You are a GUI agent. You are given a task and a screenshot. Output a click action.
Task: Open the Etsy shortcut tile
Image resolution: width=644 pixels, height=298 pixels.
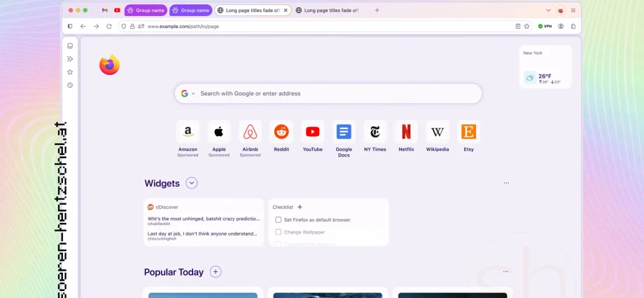coord(468,136)
